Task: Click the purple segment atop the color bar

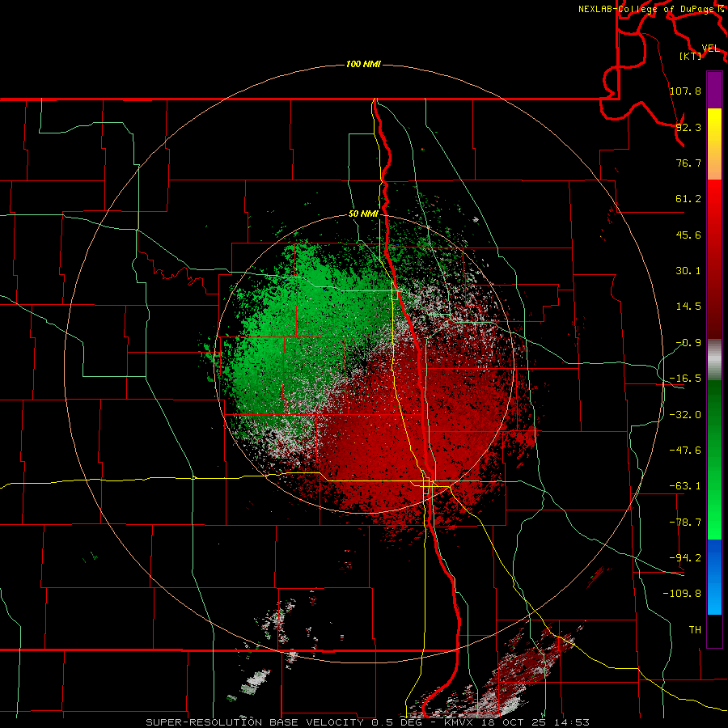Action: [x=714, y=90]
